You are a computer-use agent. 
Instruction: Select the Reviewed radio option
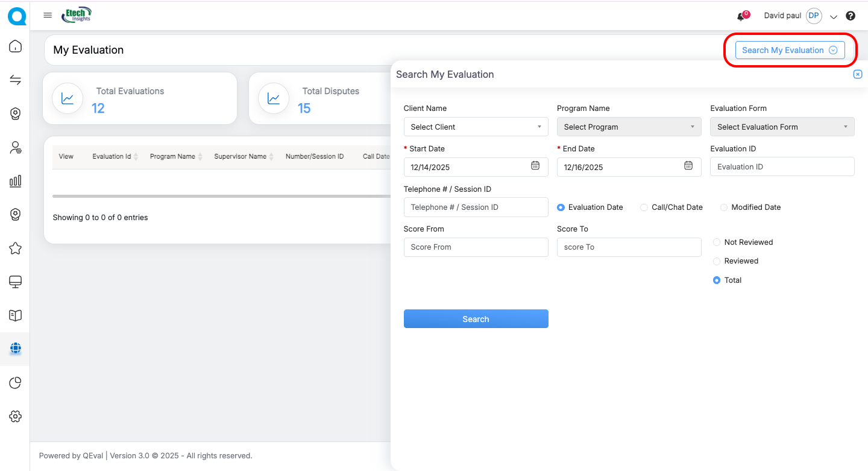pyautogui.click(x=717, y=261)
